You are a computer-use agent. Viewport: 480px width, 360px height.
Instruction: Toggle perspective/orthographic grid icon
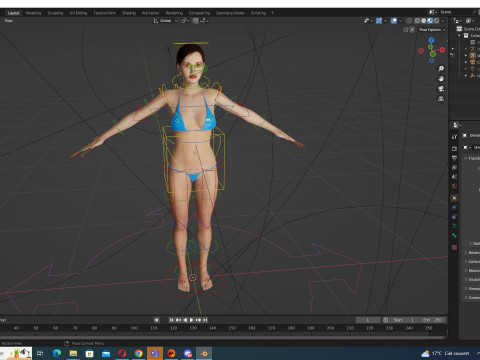[441, 99]
